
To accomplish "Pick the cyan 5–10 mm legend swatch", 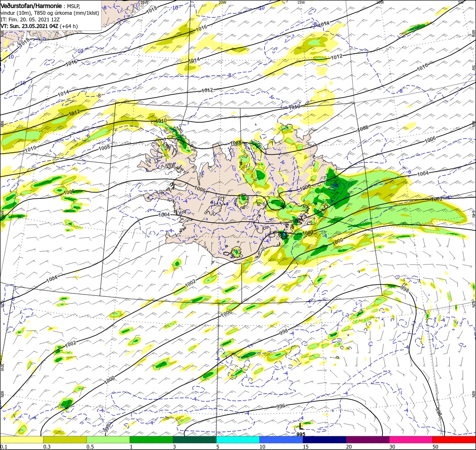I will 238,440.
